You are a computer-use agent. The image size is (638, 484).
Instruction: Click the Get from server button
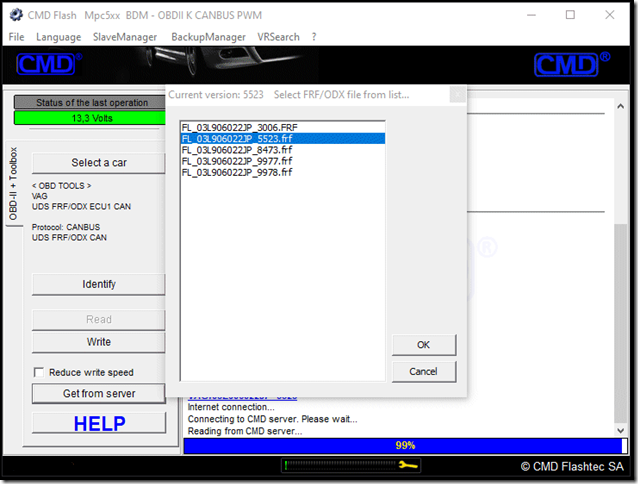click(99, 394)
